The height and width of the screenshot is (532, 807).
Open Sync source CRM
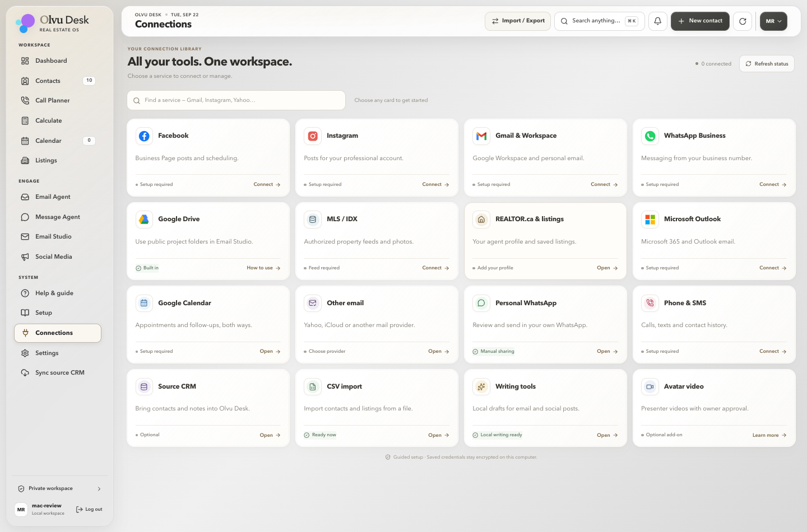pyautogui.click(x=58, y=373)
